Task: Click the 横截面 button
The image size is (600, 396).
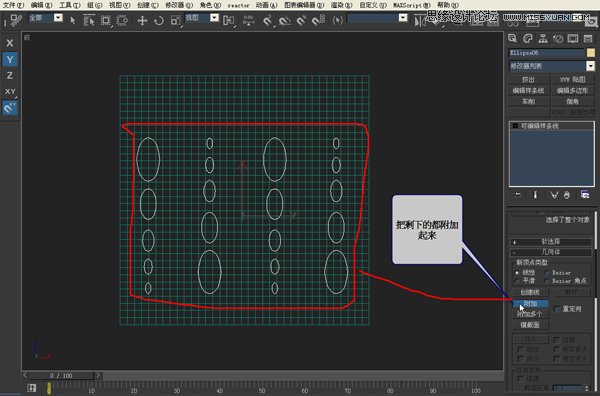Action: 530,325
